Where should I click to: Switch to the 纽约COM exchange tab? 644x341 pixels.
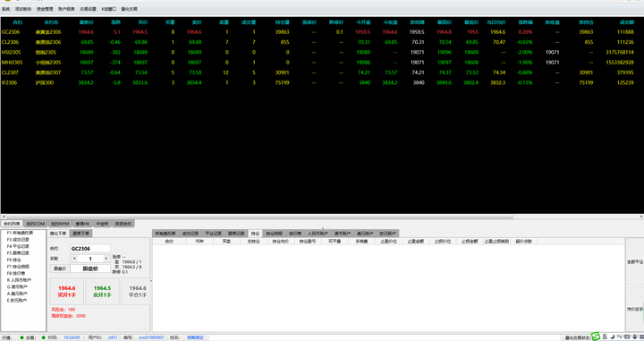pos(35,224)
